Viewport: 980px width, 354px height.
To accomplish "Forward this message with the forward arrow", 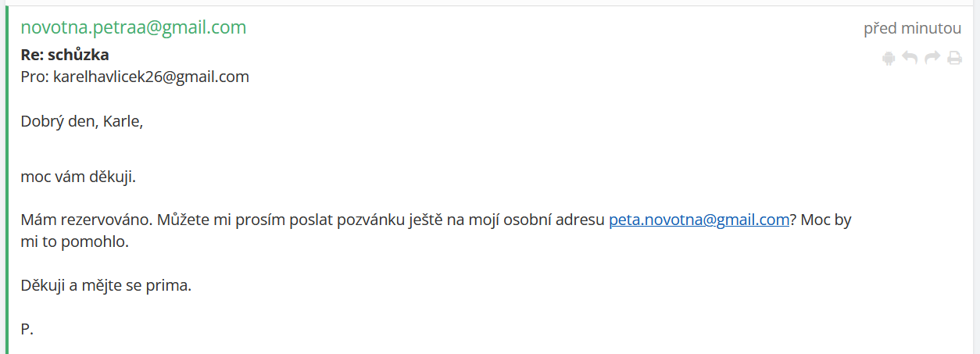I will coord(932,58).
